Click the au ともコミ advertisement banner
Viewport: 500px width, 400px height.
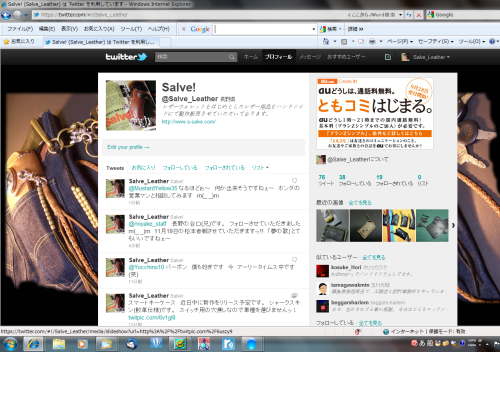click(375, 113)
